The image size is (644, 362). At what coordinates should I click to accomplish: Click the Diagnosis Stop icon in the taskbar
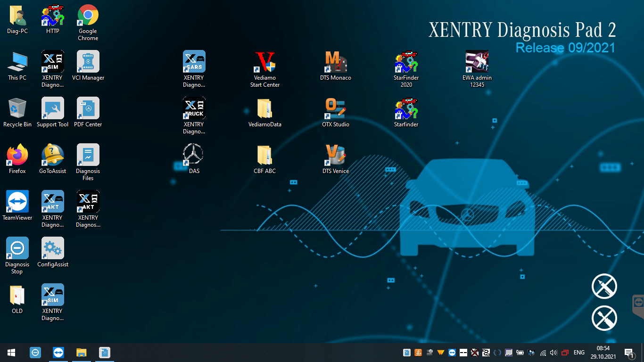[35, 353]
